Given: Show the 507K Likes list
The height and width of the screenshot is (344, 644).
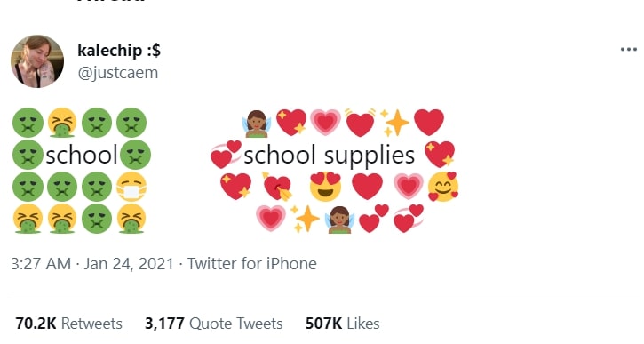Looking at the screenshot, I should coord(342,324).
